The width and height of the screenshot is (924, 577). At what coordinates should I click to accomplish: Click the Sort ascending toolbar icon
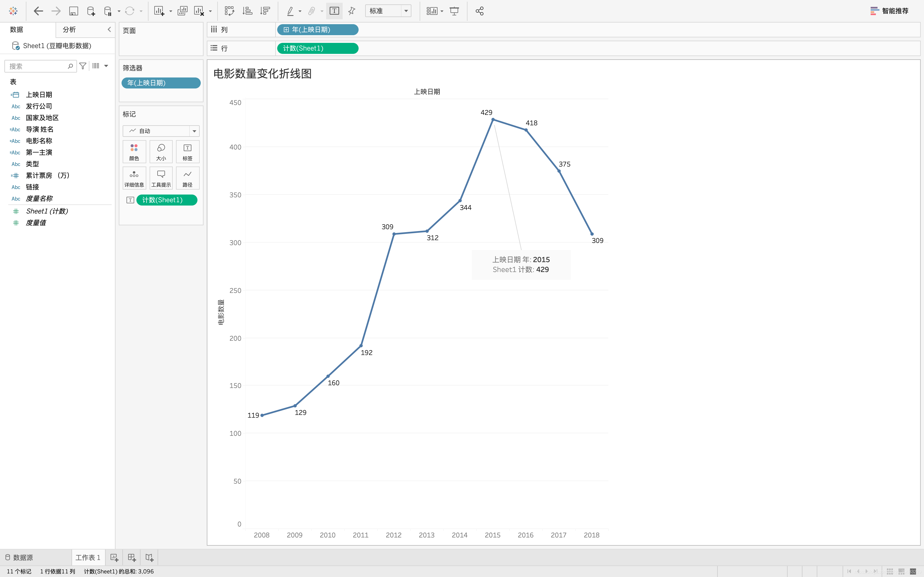[248, 11]
